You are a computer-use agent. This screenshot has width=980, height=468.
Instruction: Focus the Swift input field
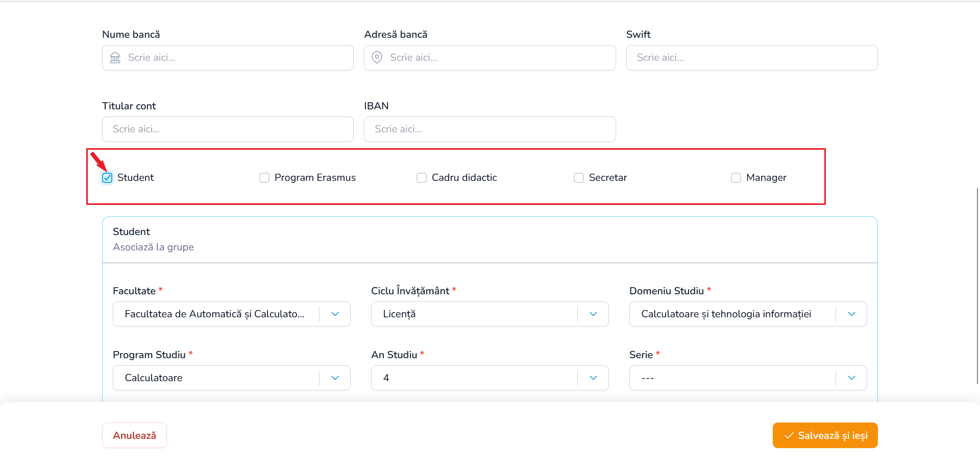click(x=752, y=58)
